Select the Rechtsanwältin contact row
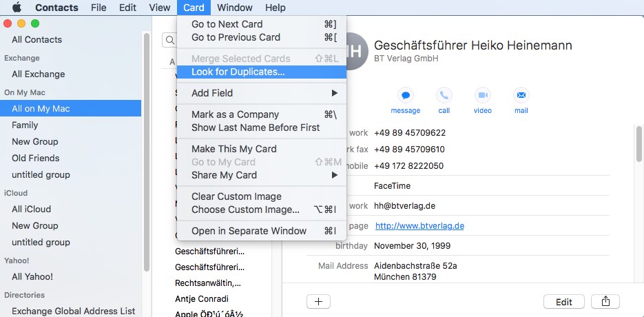644x317 pixels. pyautogui.click(x=208, y=283)
